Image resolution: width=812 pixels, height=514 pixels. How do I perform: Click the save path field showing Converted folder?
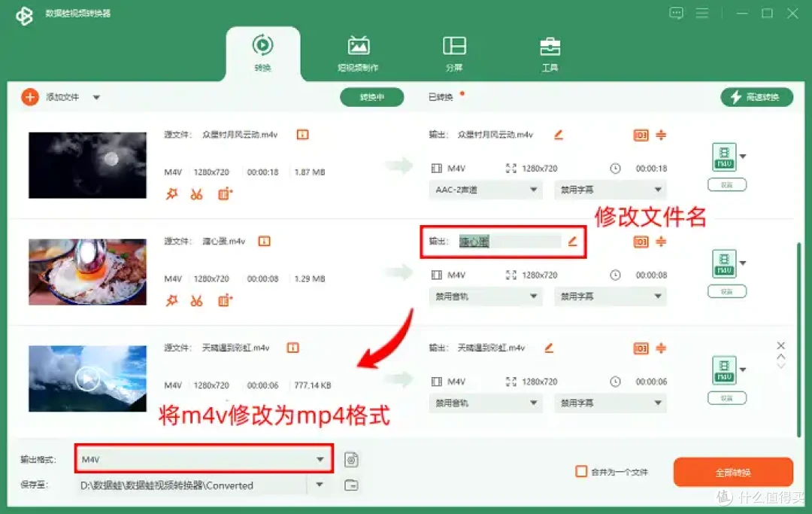pos(192,485)
